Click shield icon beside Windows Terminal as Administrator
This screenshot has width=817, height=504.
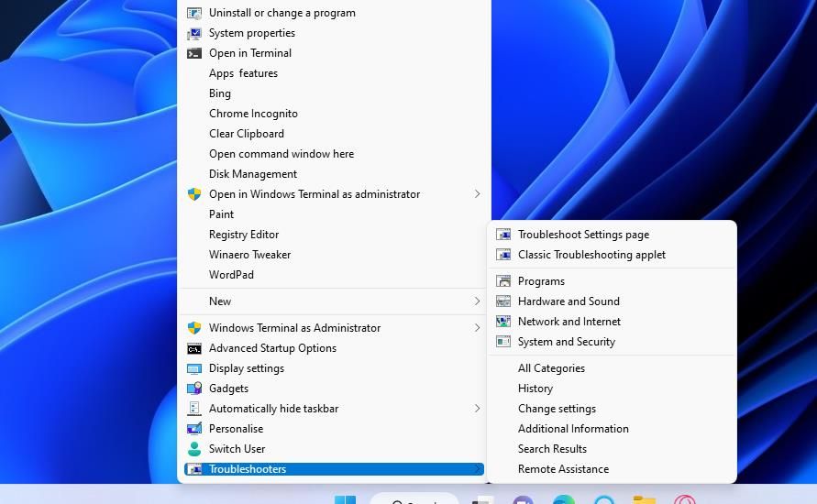coord(194,328)
